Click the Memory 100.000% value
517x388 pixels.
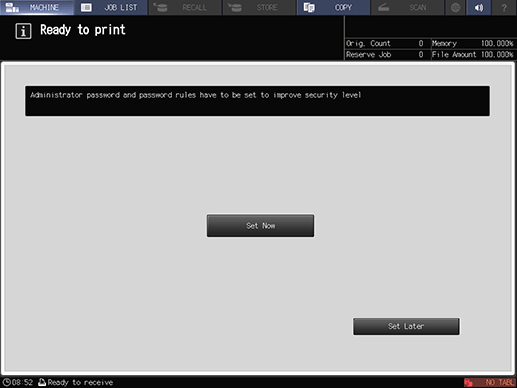497,43
